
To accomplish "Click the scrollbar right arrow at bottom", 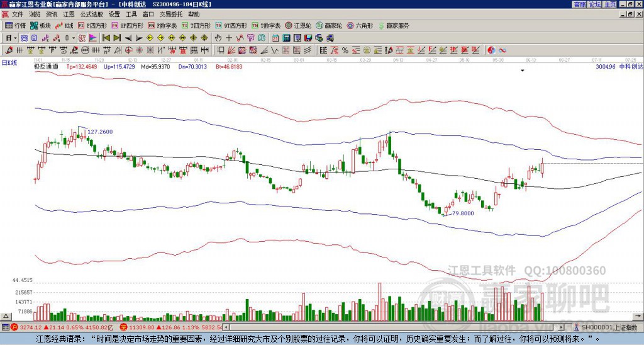I will coord(562,327).
